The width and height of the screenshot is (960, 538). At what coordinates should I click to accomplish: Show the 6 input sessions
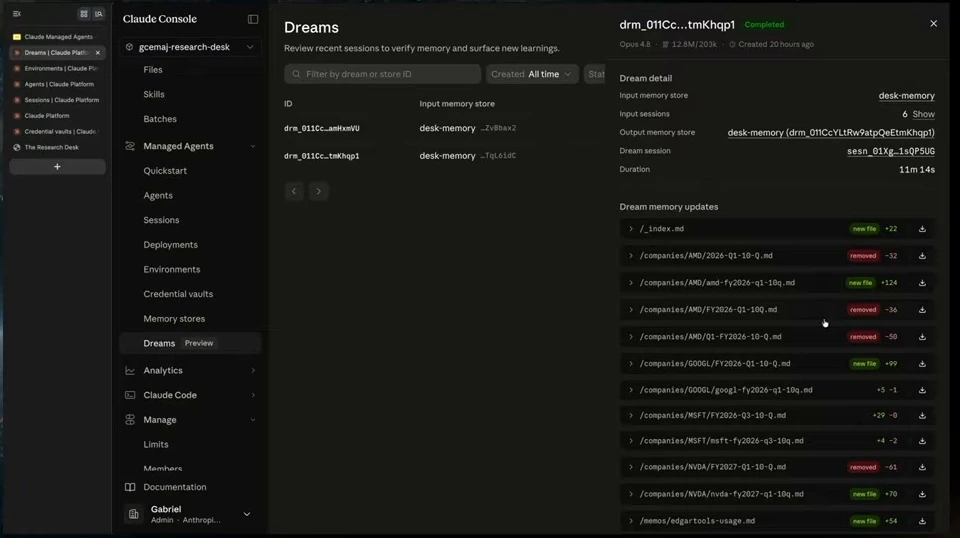923,114
